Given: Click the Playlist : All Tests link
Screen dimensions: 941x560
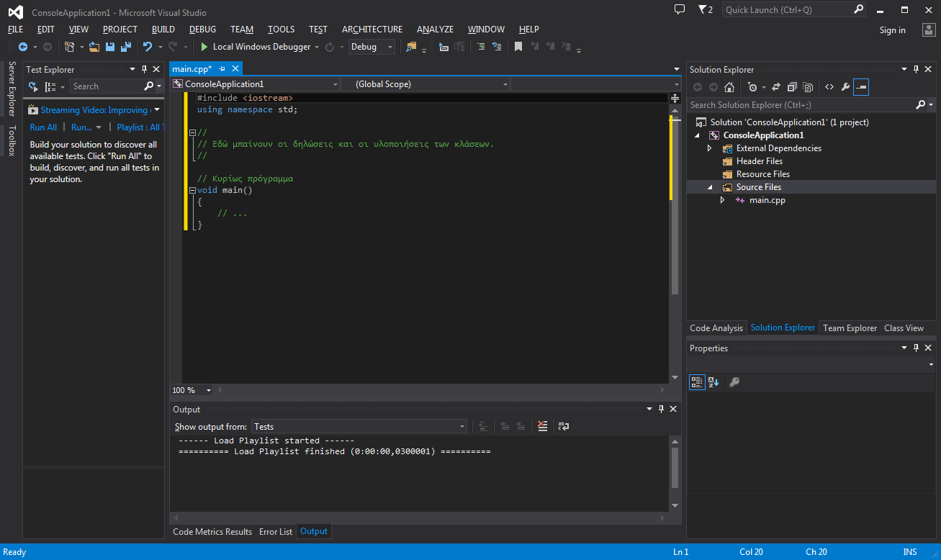Looking at the screenshot, I should [140, 127].
